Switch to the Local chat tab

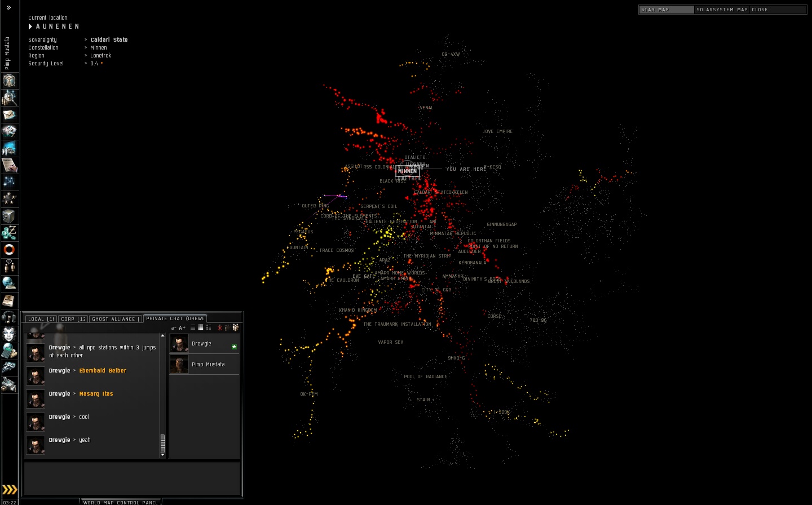pyautogui.click(x=41, y=319)
